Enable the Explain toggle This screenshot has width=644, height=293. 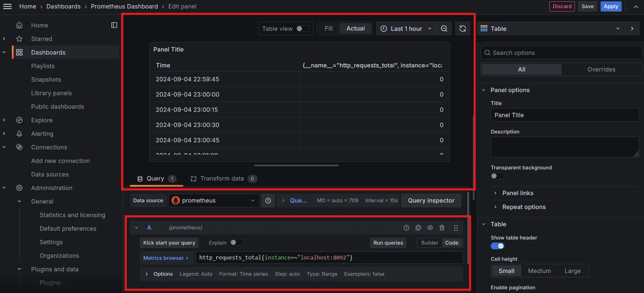(x=237, y=243)
